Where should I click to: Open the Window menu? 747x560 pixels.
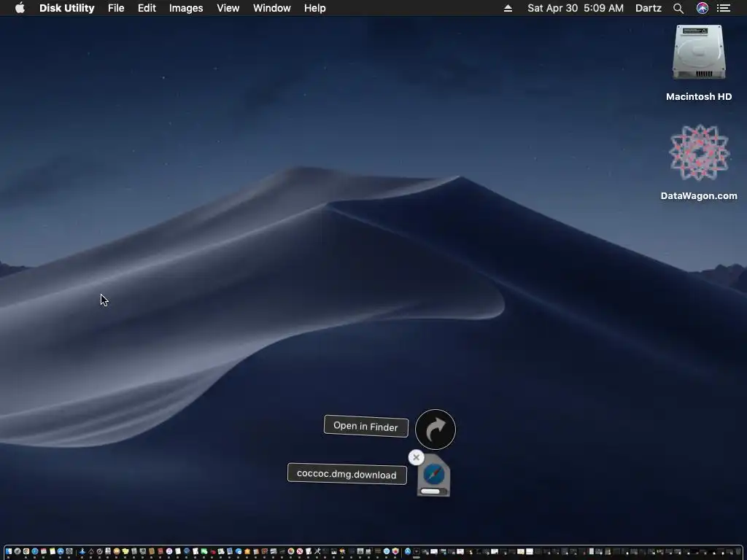(271, 8)
